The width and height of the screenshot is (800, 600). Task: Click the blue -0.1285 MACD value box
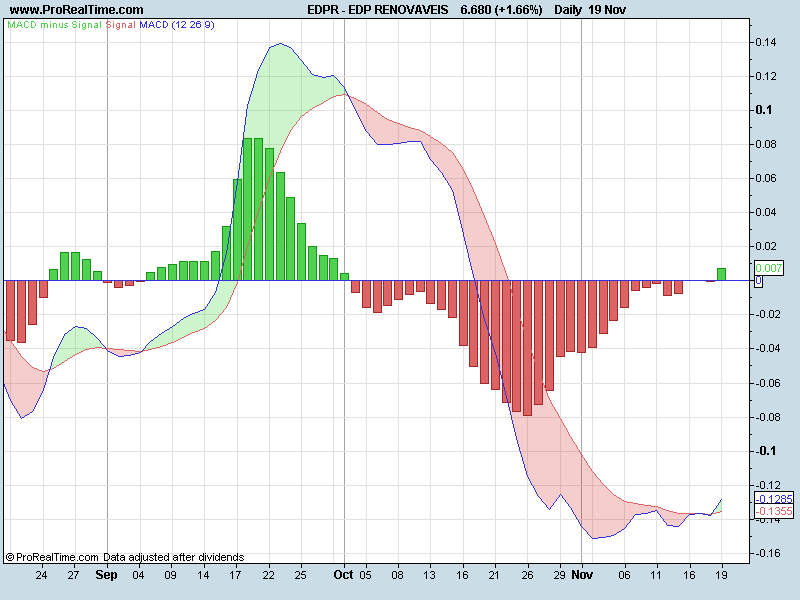[774, 498]
